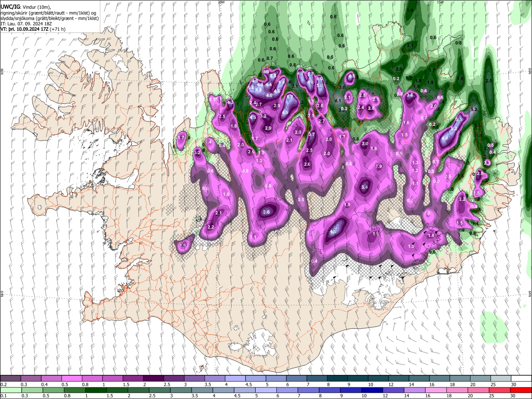Select the 'rigning/skúrir (grænt/blátt/rautt - mm/1klst) og' line
The image size is (532, 399).
click(49, 12)
